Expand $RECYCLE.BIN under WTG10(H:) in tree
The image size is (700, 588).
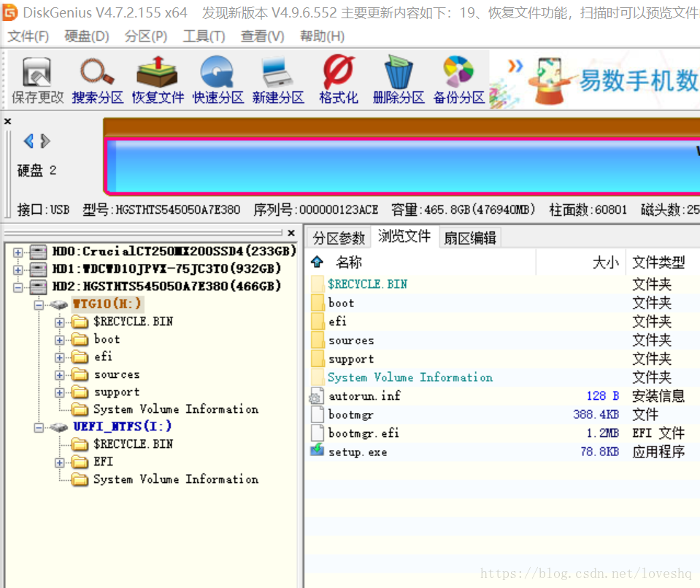pyautogui.click(x=59, y=322)
